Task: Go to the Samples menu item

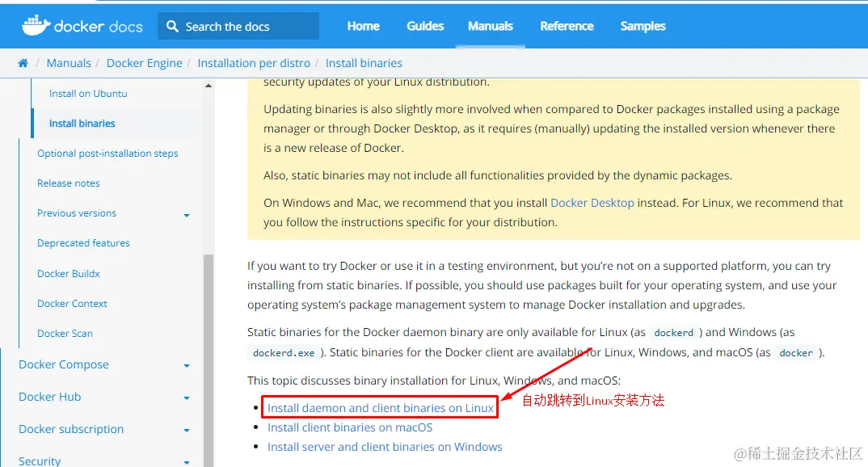Action: tap(643, 26)
